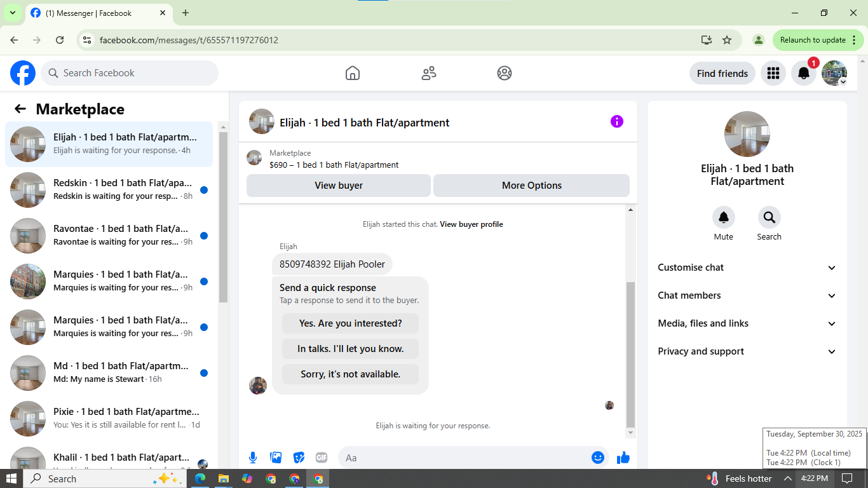Click the View buyer button

click(x=339, y=186)
